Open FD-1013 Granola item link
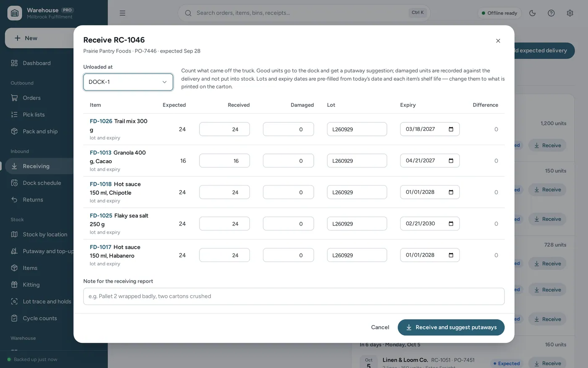The height and width of the screenshot is (368, 588). pyautogui.click(x=100, y=153)
